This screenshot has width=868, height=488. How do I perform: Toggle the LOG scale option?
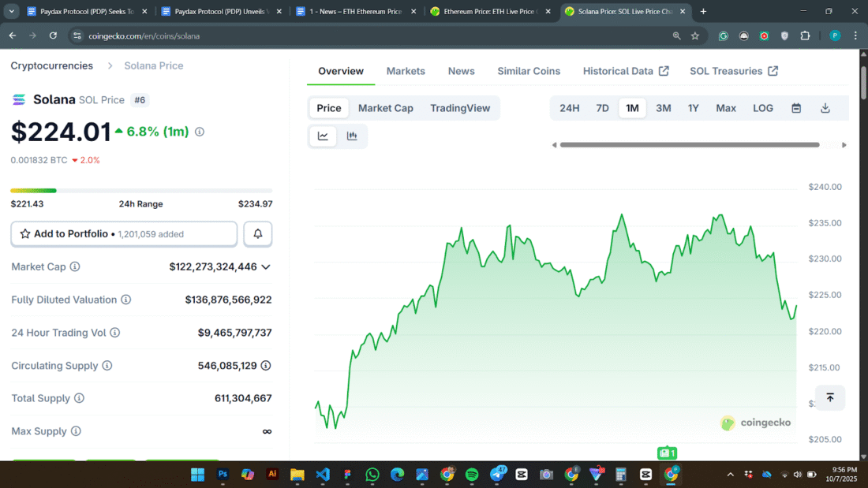pyautogui.click(x=763, y=108)
